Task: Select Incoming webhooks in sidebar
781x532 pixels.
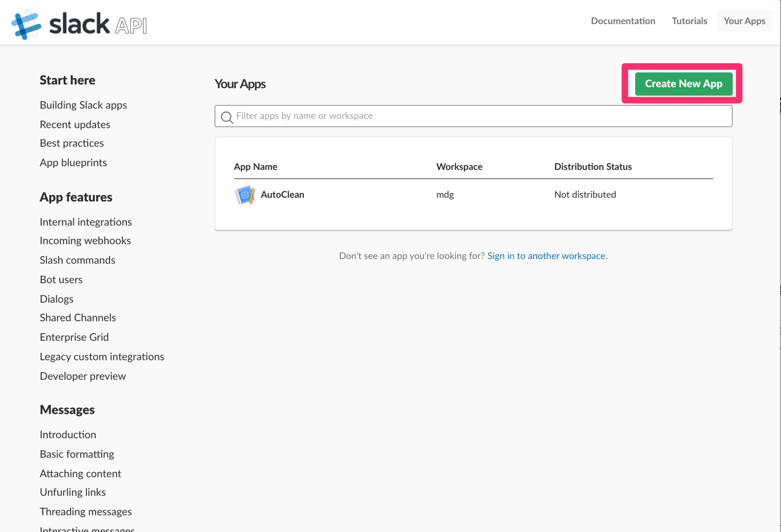Action: 85,240
